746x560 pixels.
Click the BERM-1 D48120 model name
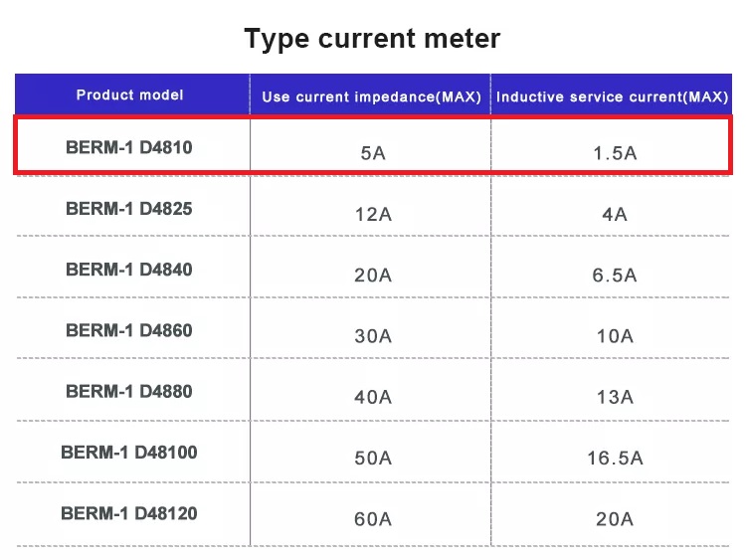tap(129, 513)
